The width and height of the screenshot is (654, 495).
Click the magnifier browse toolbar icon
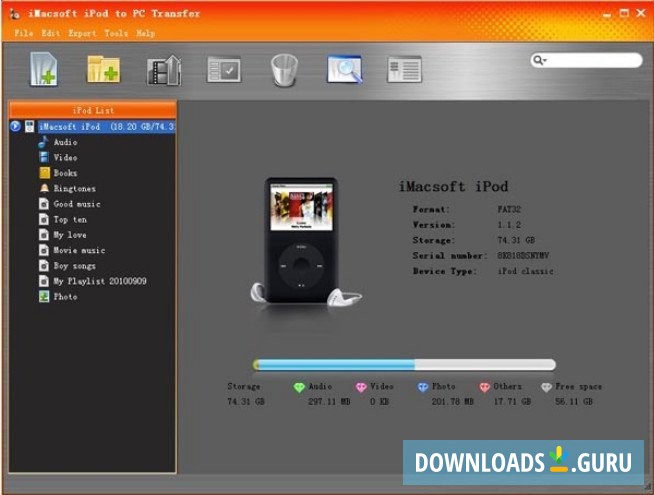tap(345, 69)
